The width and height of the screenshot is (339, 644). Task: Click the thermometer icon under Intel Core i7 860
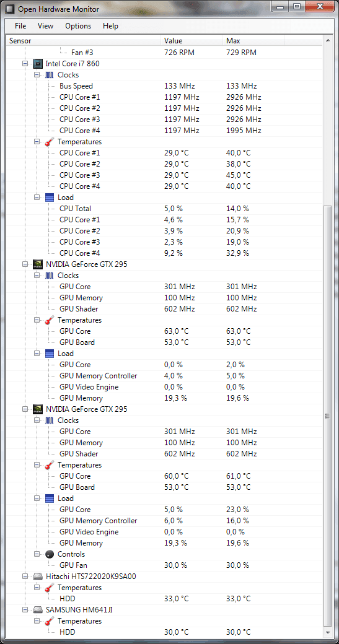[50, 142]
